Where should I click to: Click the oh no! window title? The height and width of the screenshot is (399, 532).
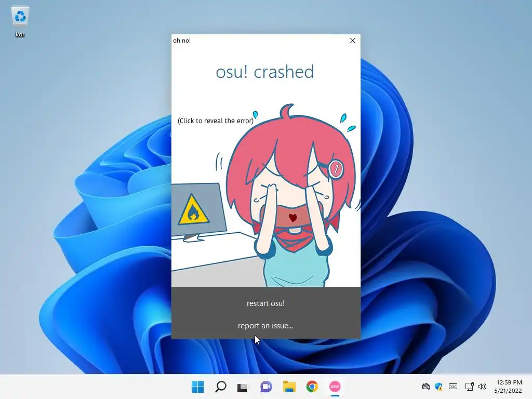click(x=182, y=41)
